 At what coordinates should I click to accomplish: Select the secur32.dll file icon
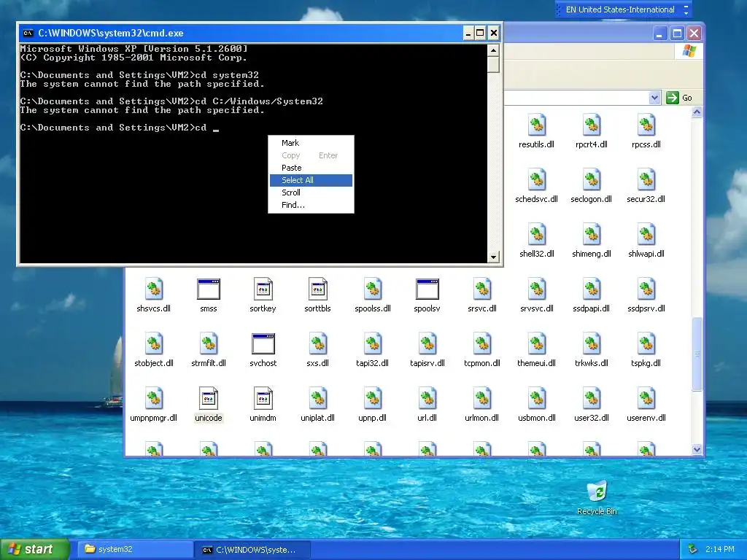click(646, 180)
